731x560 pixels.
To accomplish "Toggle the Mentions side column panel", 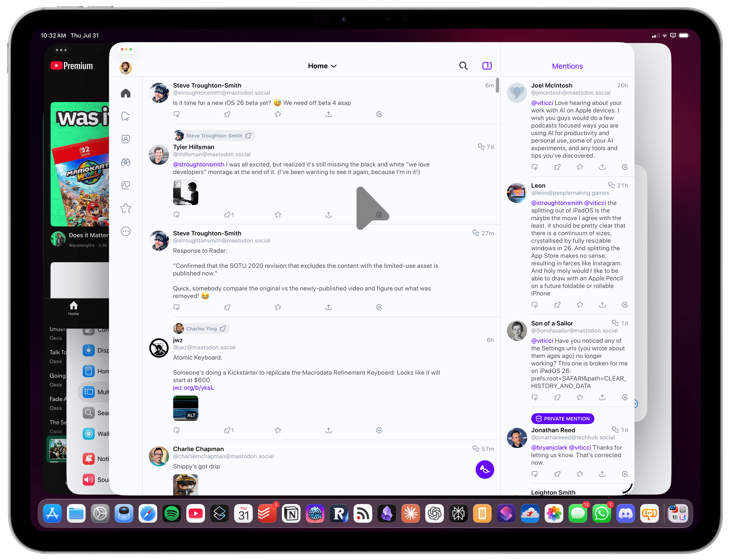I will click(487, 66).
